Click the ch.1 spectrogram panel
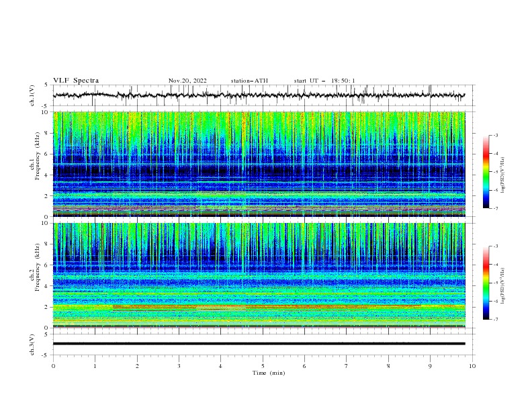Image resolution: width=532 pixels, height=411 pixels. point(259,164)
